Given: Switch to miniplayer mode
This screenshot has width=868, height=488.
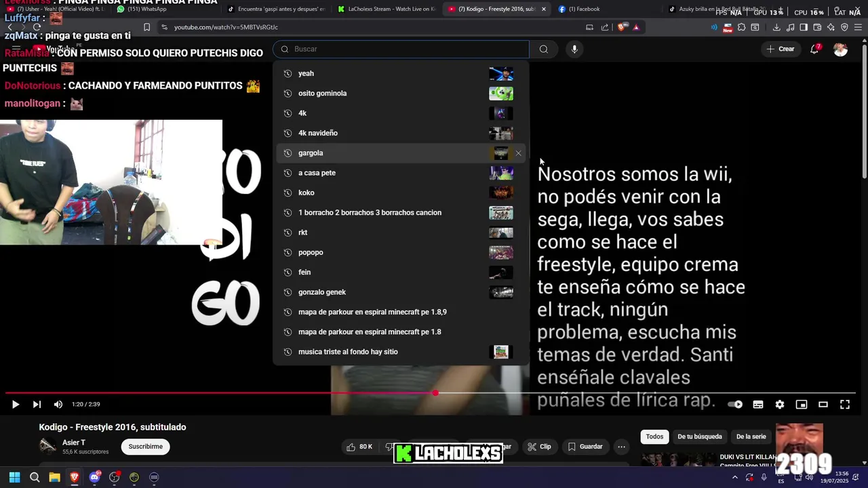Looking at the screenshot, I should (x=802, y=405).
